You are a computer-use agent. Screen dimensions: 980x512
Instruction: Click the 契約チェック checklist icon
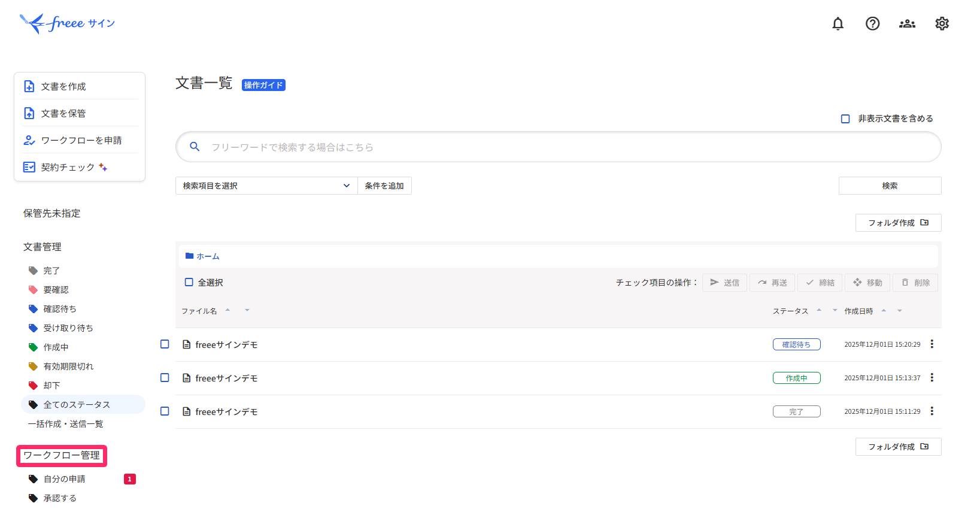point(29,167)
